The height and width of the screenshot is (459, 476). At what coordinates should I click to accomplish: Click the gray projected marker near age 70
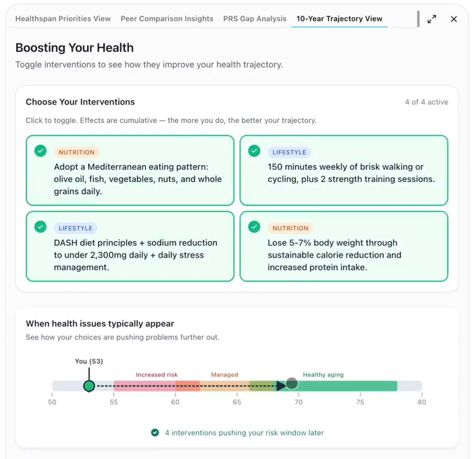coord(292,383)
